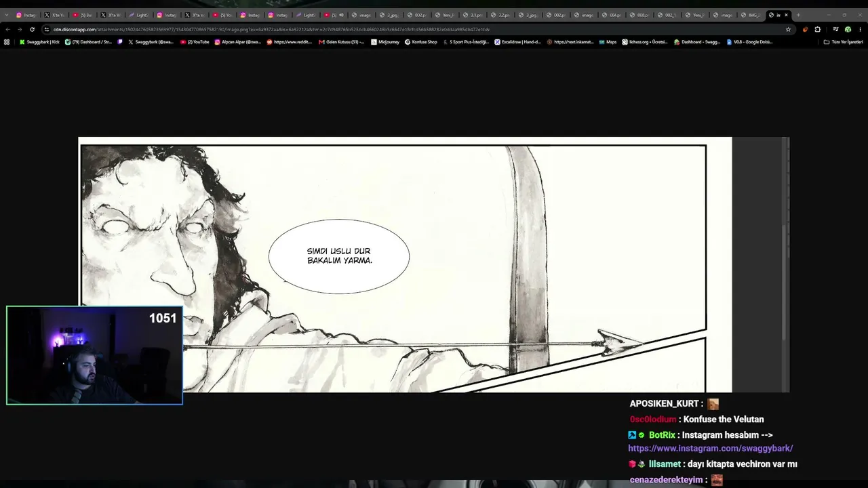Switch to the first Instagram tab
The height and width of the screenshot is (488, 868).
point(27,15)
